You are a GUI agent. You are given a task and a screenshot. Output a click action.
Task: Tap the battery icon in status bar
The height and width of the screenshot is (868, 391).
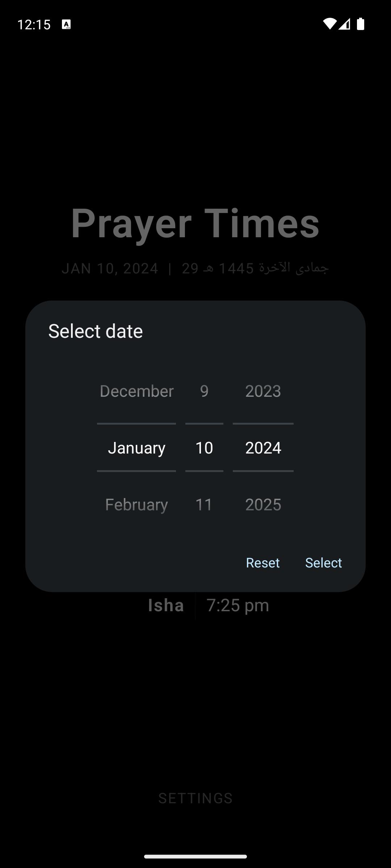pyautogui.click(x=360, y=24)
